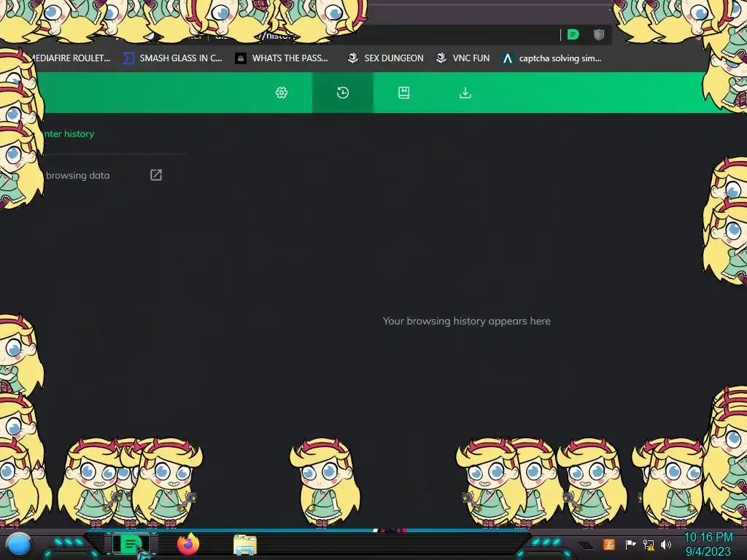Click the green reader icon in address bar
This screenshot has height=560, width=747.
573,34
